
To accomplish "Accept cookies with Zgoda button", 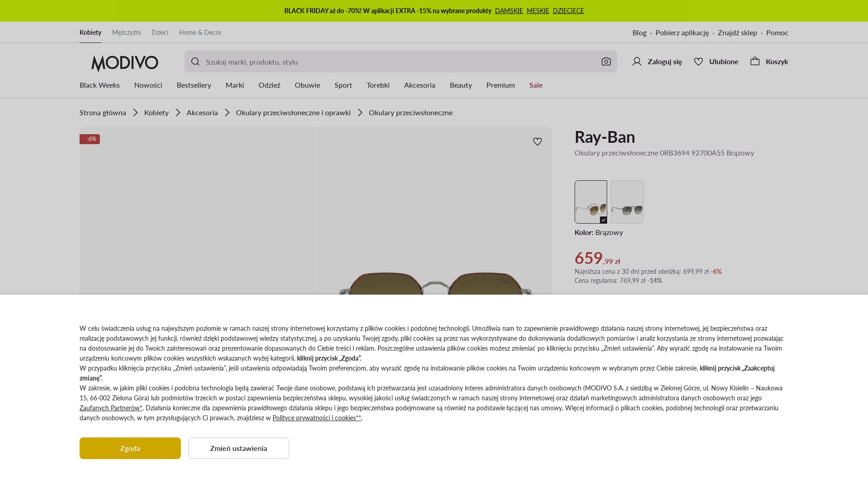I will (x=130, y=448).
